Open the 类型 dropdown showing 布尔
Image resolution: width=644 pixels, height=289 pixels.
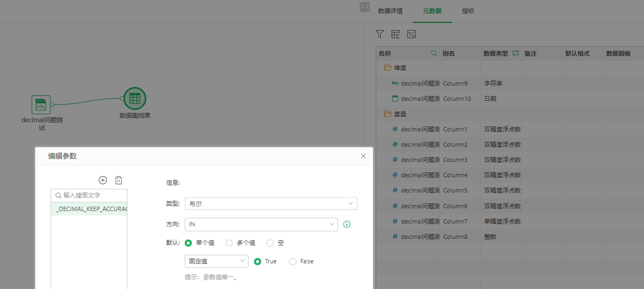pos(271,203)
